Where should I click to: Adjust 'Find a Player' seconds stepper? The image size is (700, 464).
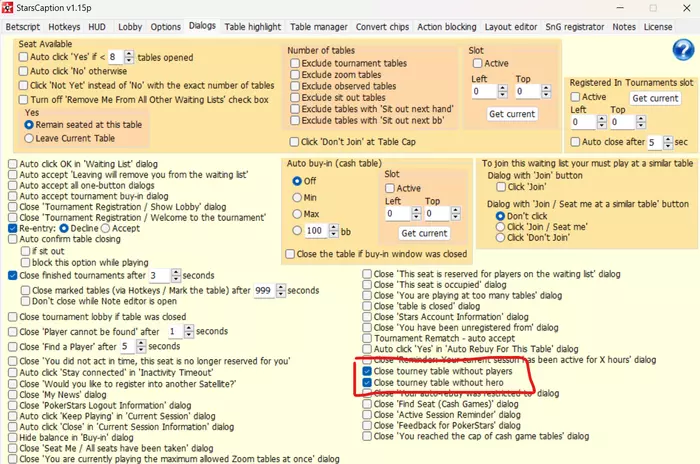coord(141,346)
